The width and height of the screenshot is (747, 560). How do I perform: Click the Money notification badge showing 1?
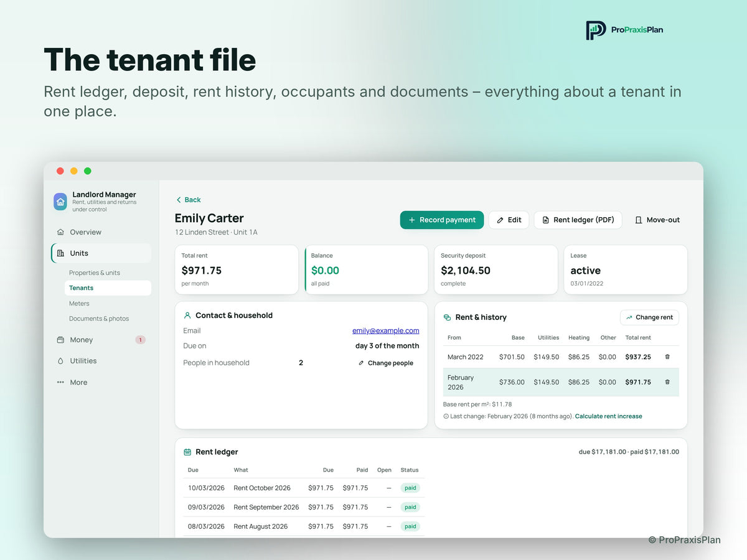point(141,340)
